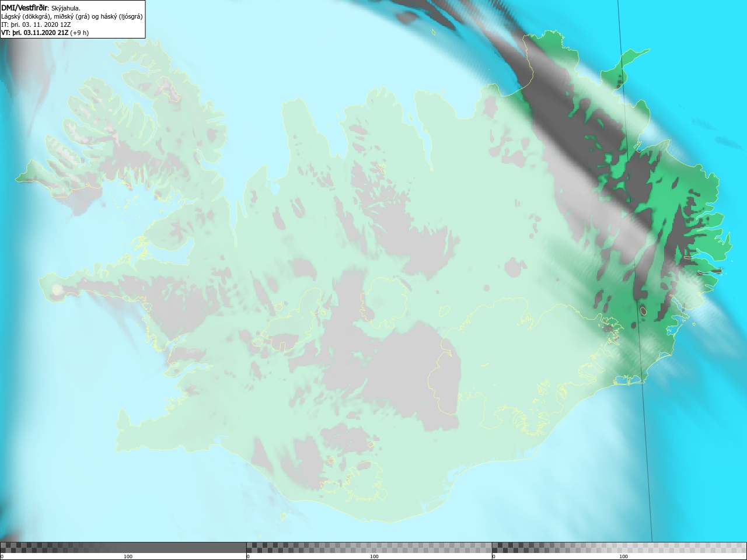Select the 'Lágský (dökkgrá), miðský (grá)' legend line
The width and height of the screenshot is (747, 560).
click(x=72, y=16)
